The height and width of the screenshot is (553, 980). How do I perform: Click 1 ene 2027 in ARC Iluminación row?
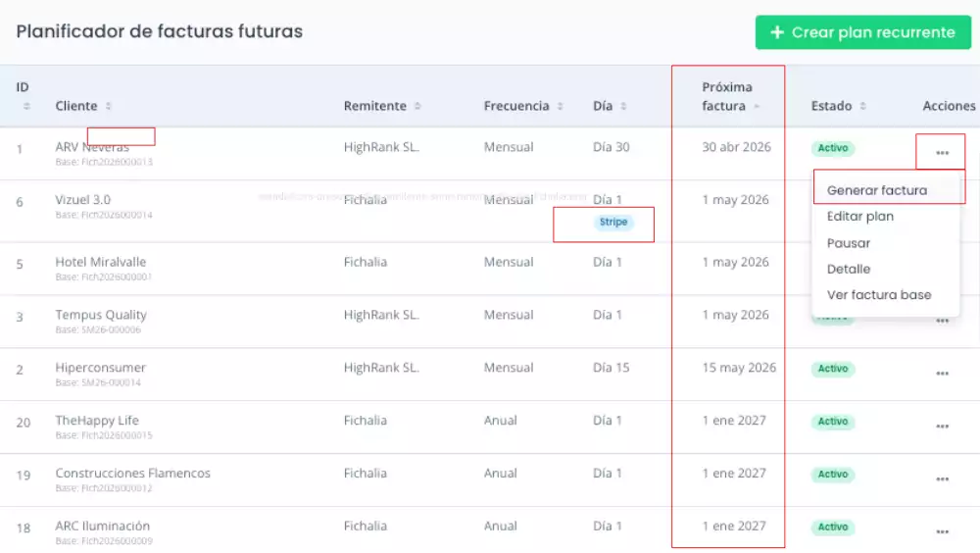coord(734,527)
